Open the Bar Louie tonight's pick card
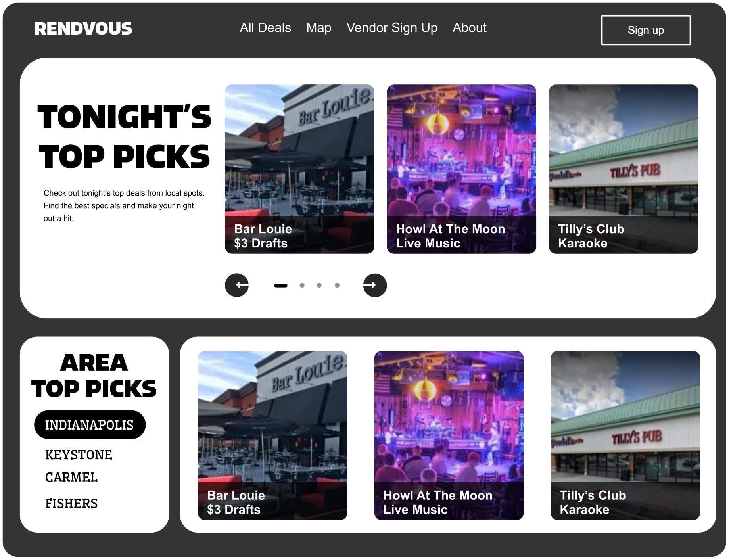Viewport: 729px width, 560px height. (x=299, y=169)
